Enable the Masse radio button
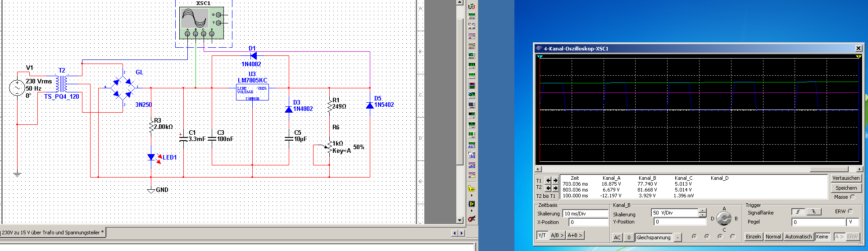This screenshot has width=868, height=251. point(852,197)
